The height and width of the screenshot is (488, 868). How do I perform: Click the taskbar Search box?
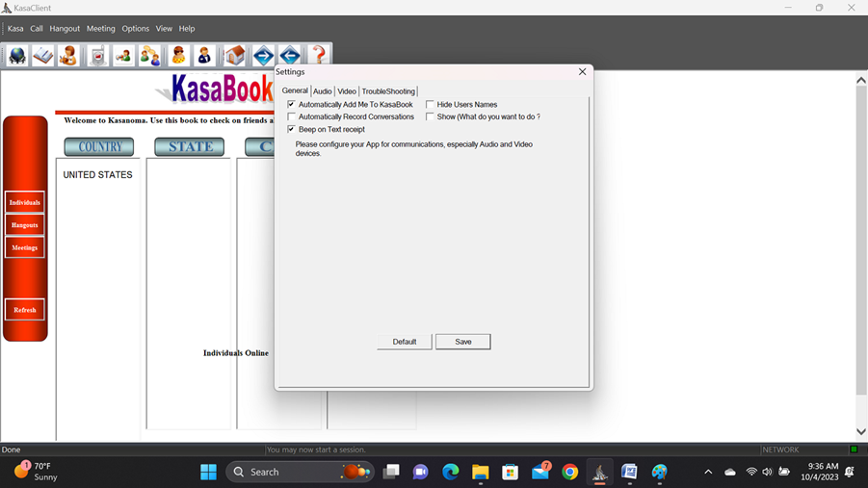[300, 472]
